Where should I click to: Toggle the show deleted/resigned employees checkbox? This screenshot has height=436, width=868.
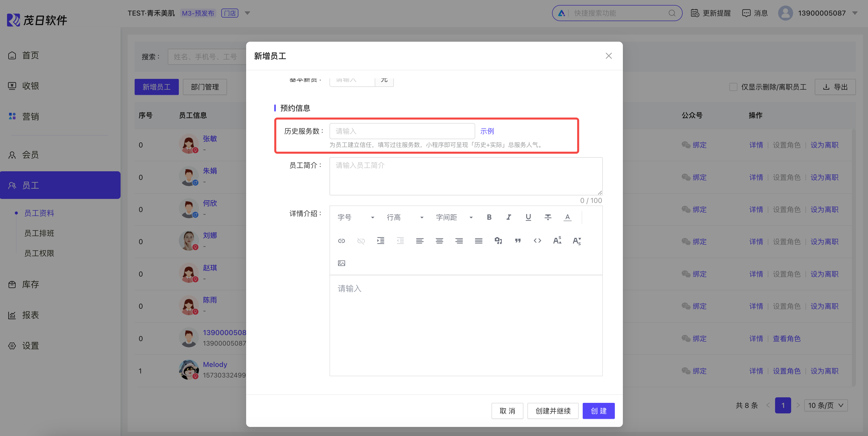point(733,87)
